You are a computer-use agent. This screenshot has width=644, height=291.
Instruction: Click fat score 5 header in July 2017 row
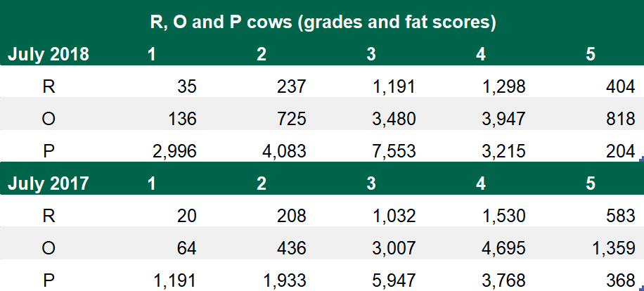[x=591, y=183]
